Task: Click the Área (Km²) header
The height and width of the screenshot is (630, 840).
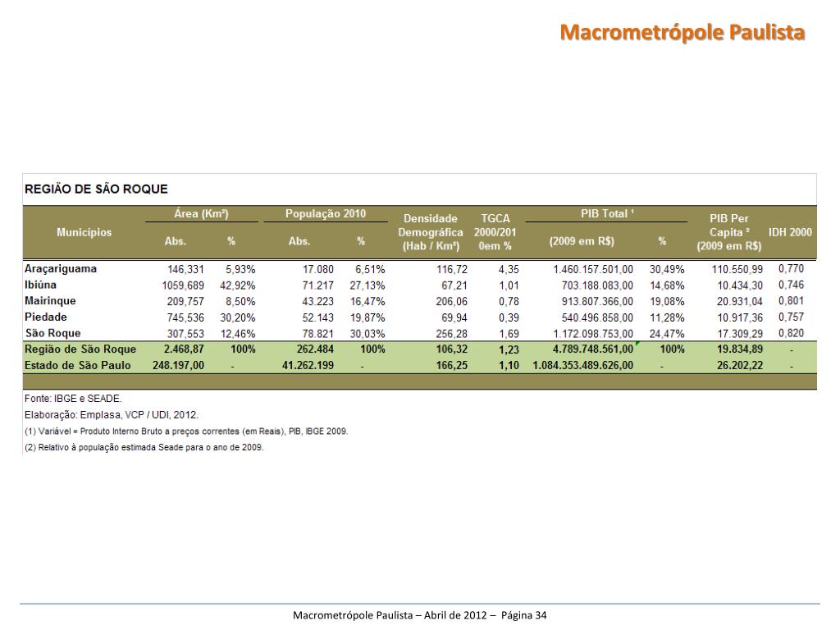Action: (202, 214)
